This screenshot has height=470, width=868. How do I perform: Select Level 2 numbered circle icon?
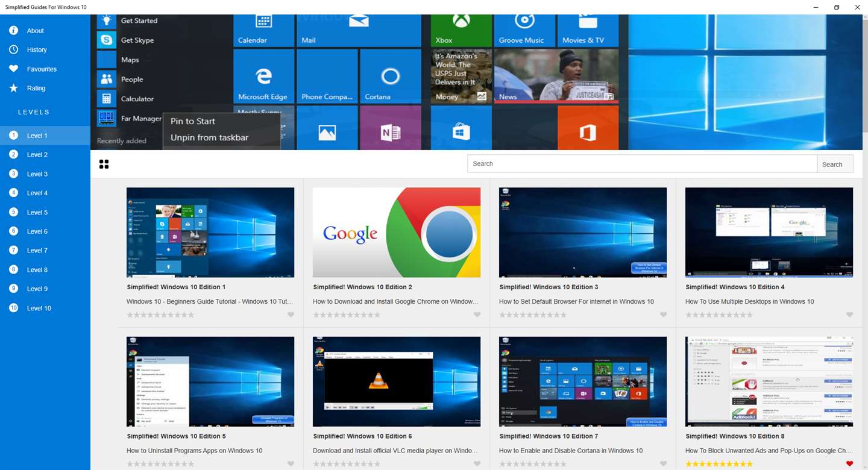[x=13, y=155]
